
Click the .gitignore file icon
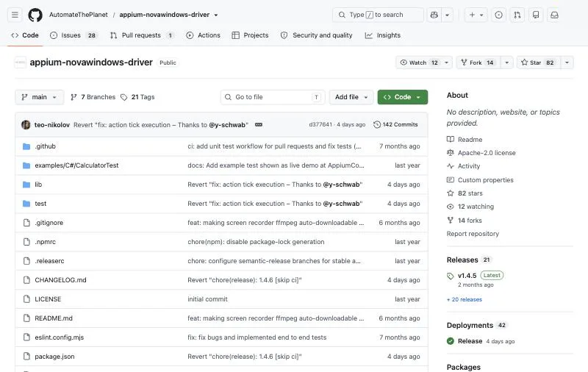(x=26, y=223)
